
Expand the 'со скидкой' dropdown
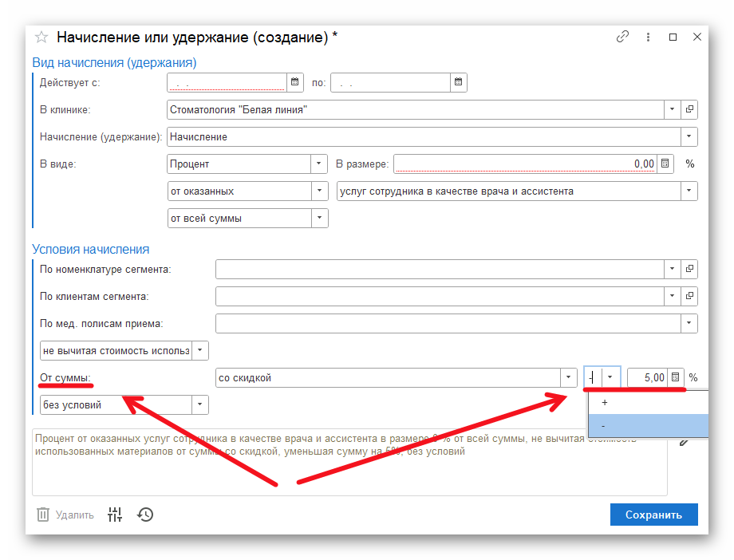(x=568, y=377)
